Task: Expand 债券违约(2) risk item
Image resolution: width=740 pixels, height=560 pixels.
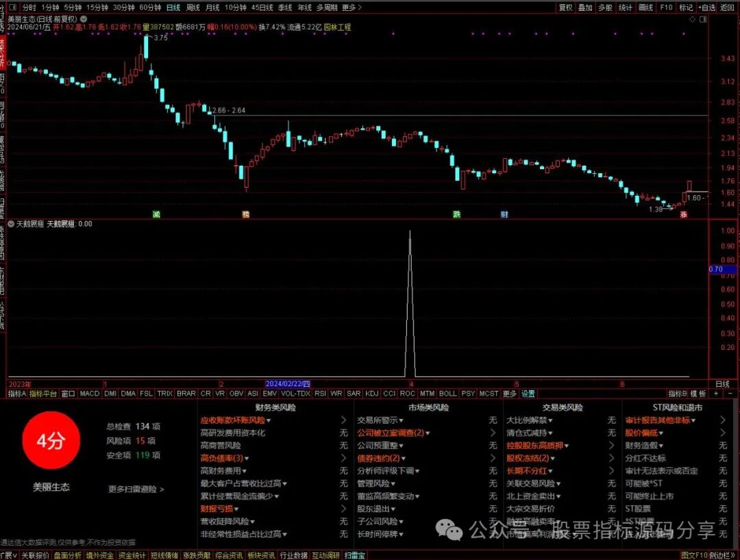Action: tap(381, 458)
